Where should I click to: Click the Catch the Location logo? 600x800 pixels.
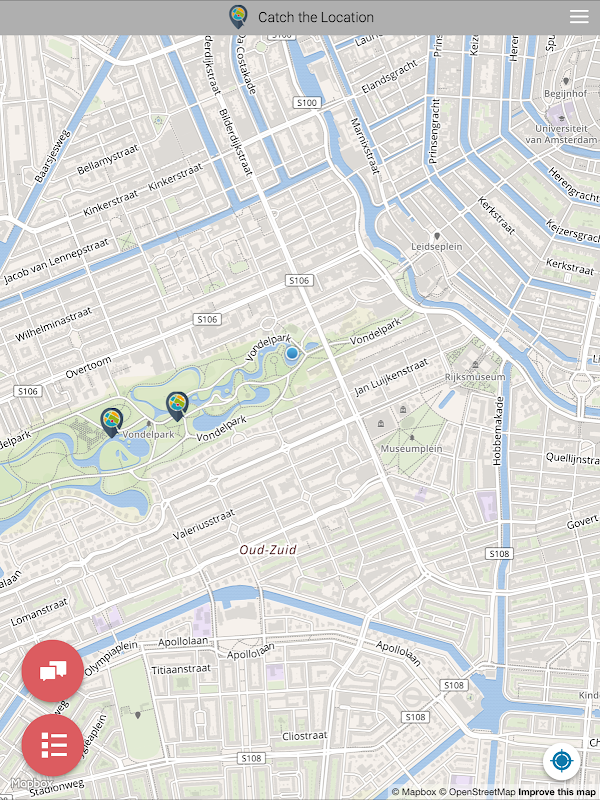pyautogui.click(x=238, y=17)
